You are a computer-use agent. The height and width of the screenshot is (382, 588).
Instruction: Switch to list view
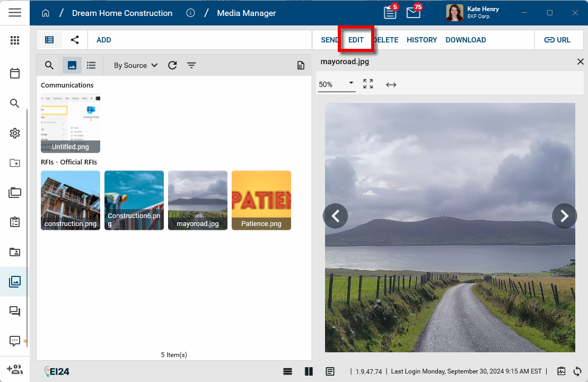91,65
